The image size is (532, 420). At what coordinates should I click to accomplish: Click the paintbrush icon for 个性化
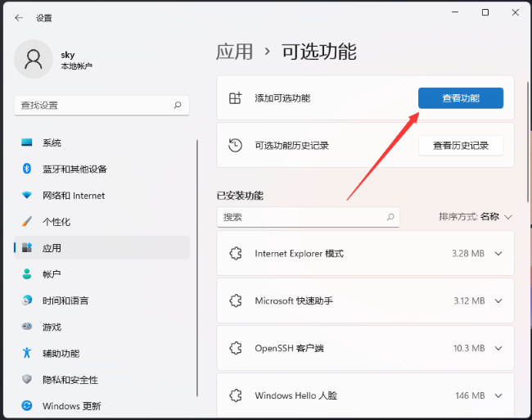point(27,222)
